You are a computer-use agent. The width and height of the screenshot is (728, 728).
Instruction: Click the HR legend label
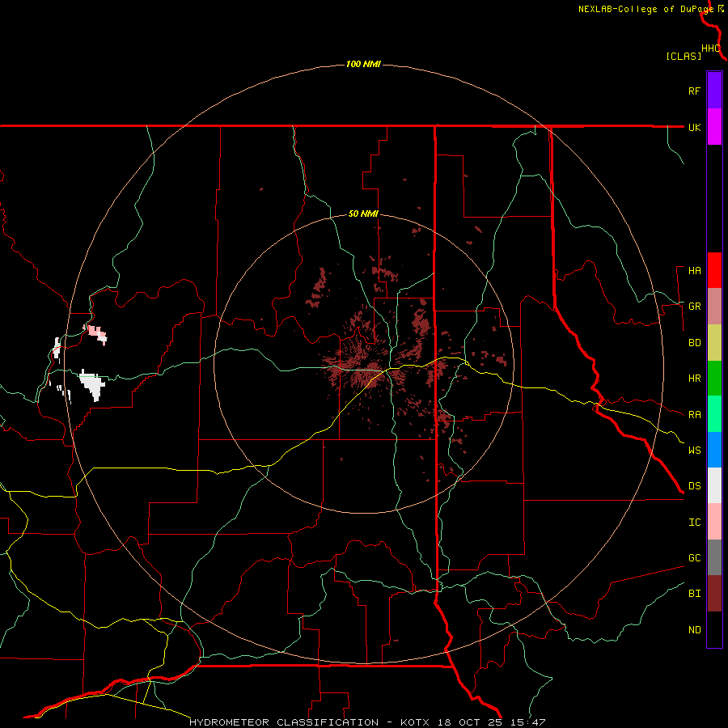[x=694, y=379]
